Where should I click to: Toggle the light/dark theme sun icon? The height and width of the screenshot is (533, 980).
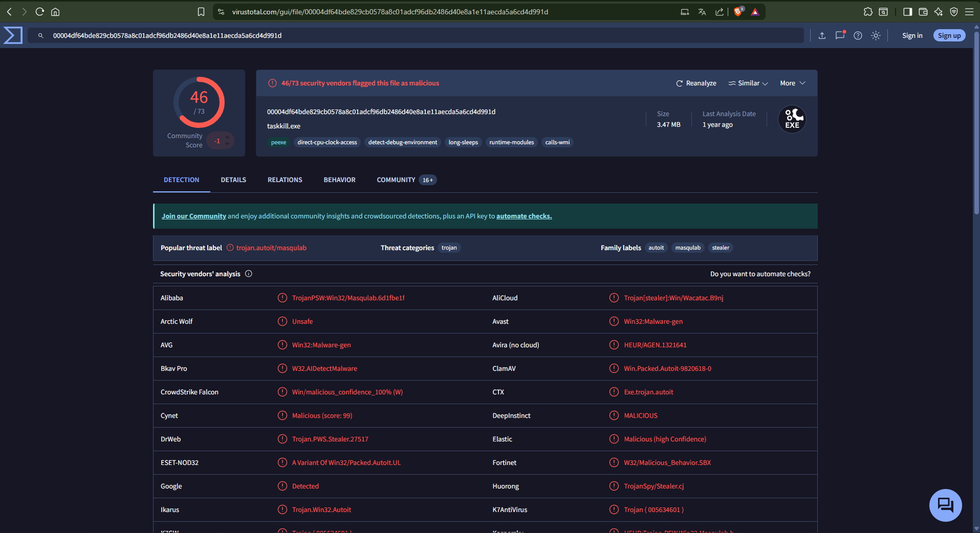click(876, 35)
